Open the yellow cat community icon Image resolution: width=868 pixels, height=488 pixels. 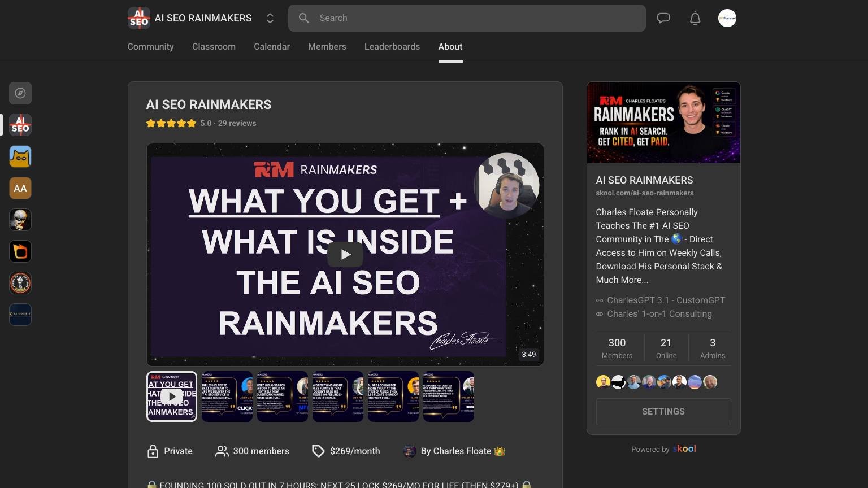[x=20, y=156]
